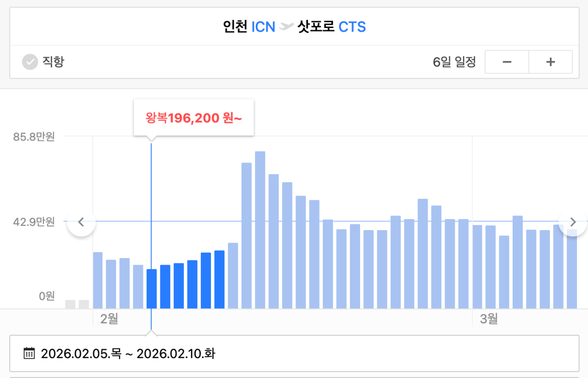Select the first light blue bar in February
Viewport: 588px width, 378px height.
coord(98,280)
